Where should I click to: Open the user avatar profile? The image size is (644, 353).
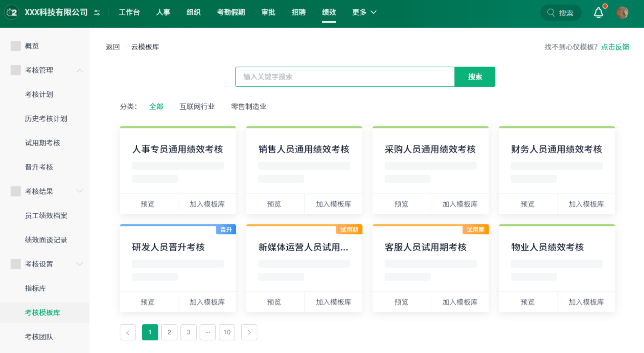tap(622, 13)
